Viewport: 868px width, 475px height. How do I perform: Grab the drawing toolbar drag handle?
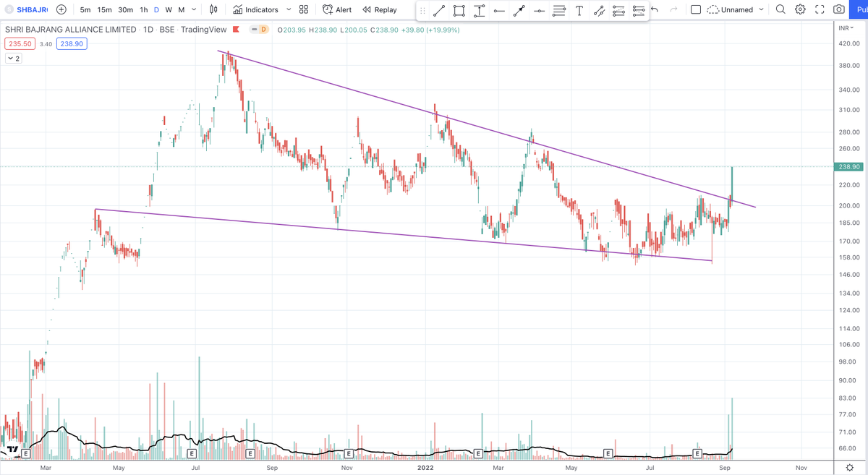[423, 10]
